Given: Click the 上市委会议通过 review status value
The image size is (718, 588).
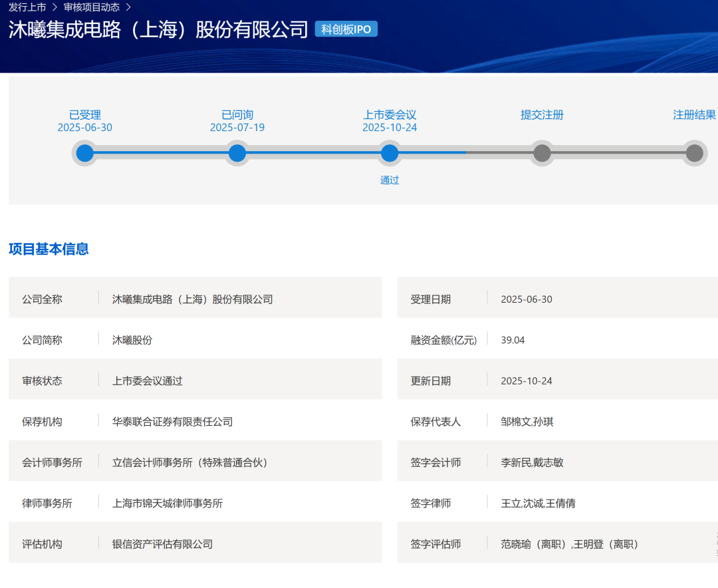Looking at the screenshot, I should click(x=147, y=381).
